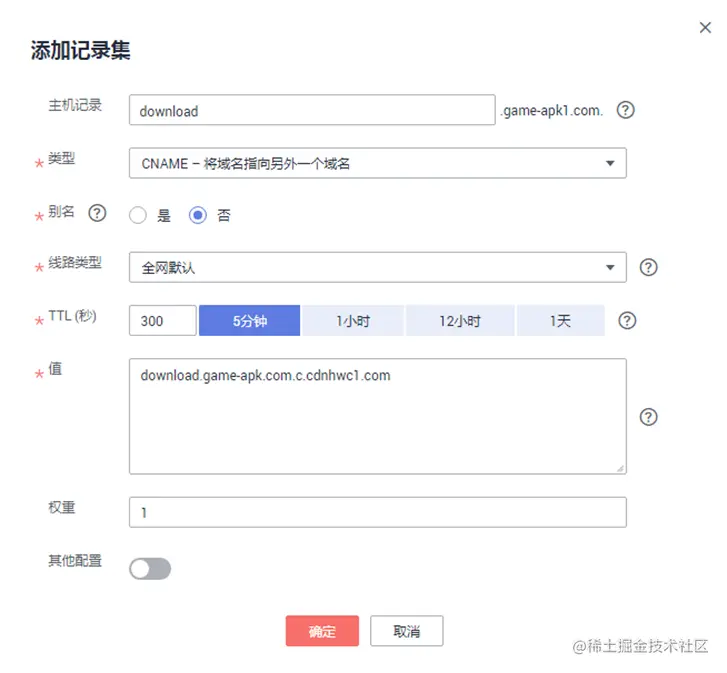Viewport: 727px width, 673px height.
Task: Choose the 1天 TTL preset
Action: click(x=561, y=321)
